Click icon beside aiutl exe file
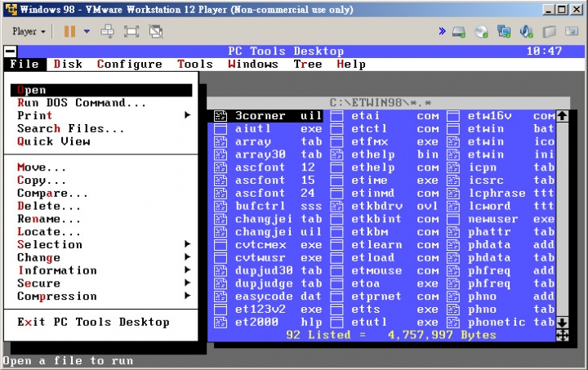 [x=220, y=129]
